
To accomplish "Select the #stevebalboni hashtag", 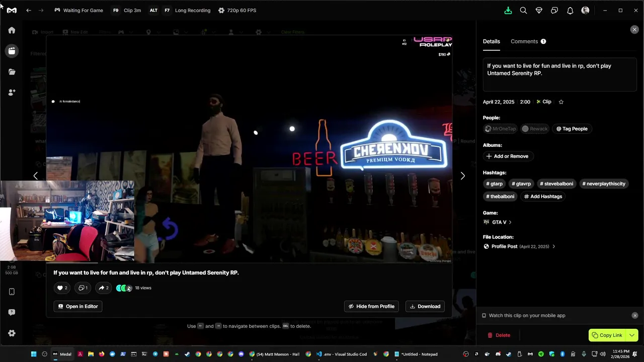I will click(556, 184).
